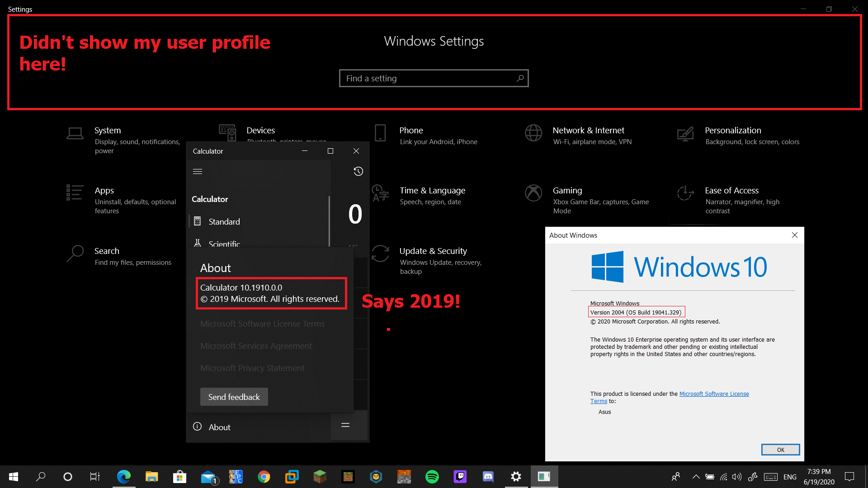
Task: Open File Explorer from taskbar
Action: tap(151, 477)
